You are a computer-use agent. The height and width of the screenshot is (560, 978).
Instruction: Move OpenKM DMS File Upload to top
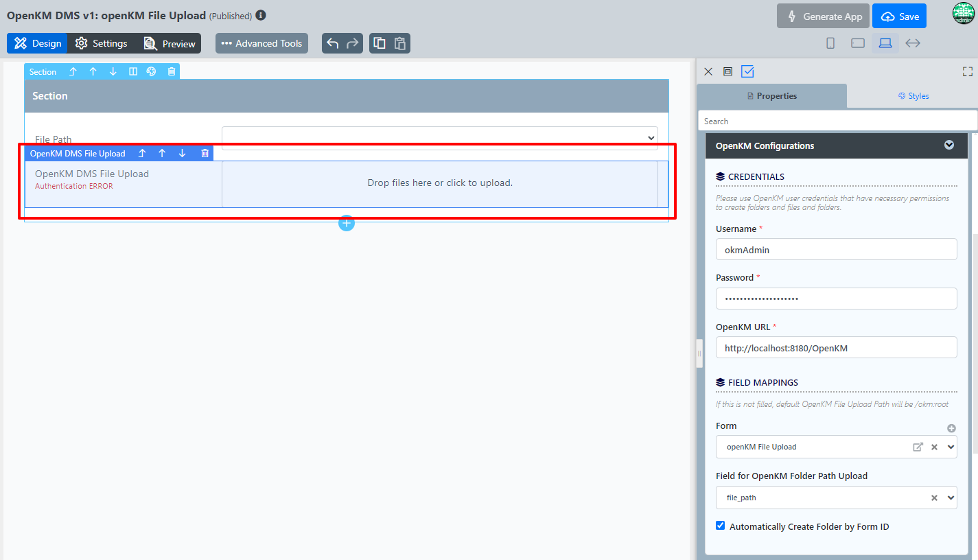pyautogui.click(x=142, y=153)
